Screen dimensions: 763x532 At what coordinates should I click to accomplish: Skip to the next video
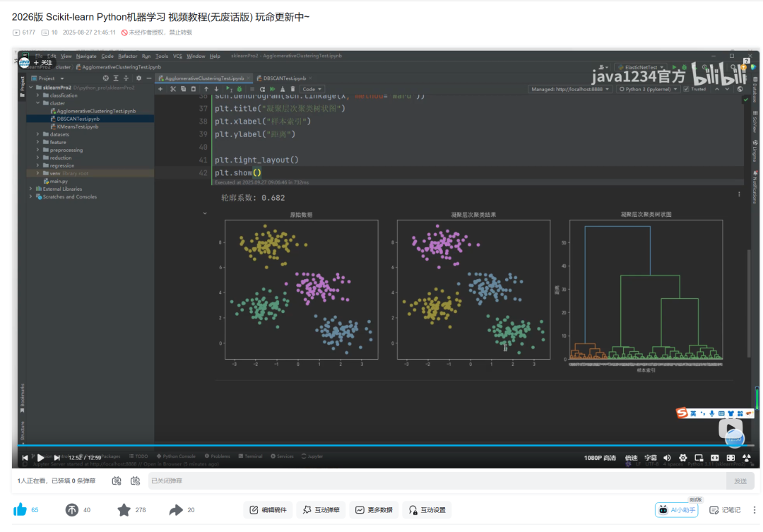(57, 458)
